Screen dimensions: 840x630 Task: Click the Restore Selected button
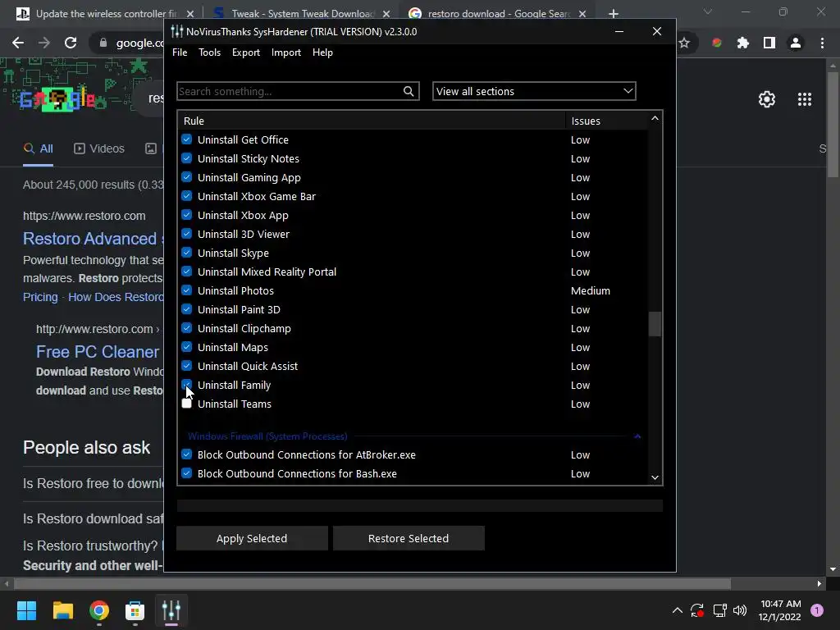point(409,538)
